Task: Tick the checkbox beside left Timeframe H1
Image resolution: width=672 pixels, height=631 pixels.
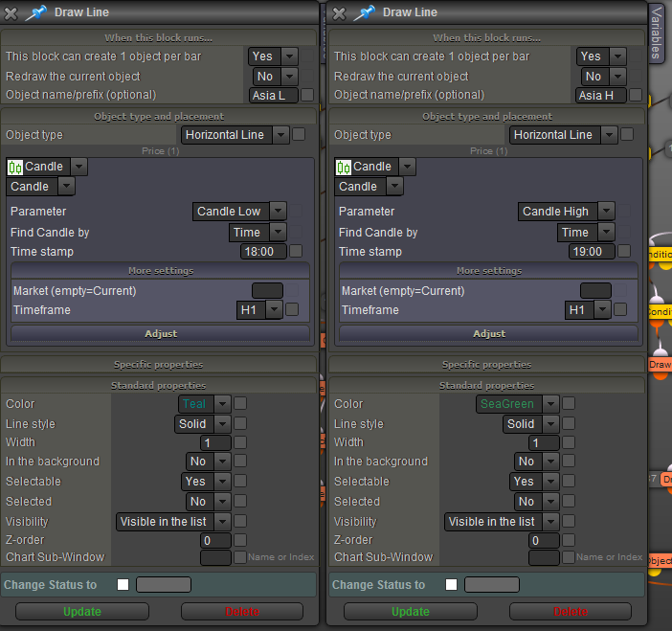Action: [x=292, y=309]
